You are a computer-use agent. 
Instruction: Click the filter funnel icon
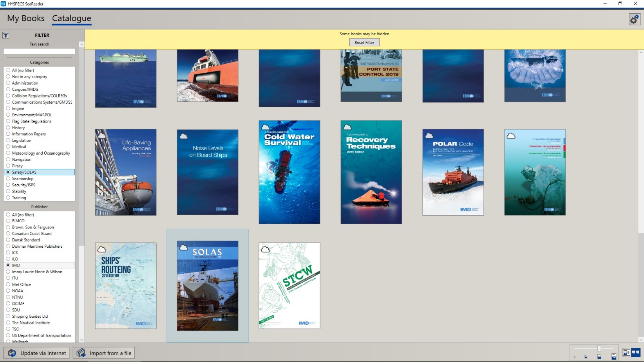click(6, 35)
